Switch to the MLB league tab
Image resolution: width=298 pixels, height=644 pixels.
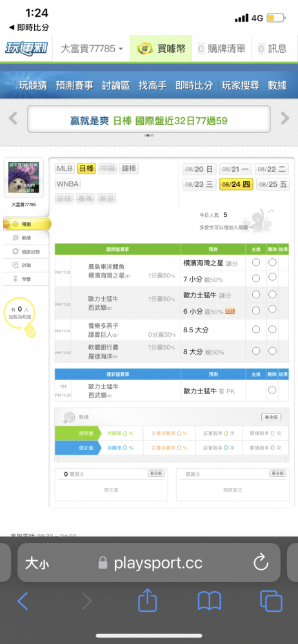point(65,168)
